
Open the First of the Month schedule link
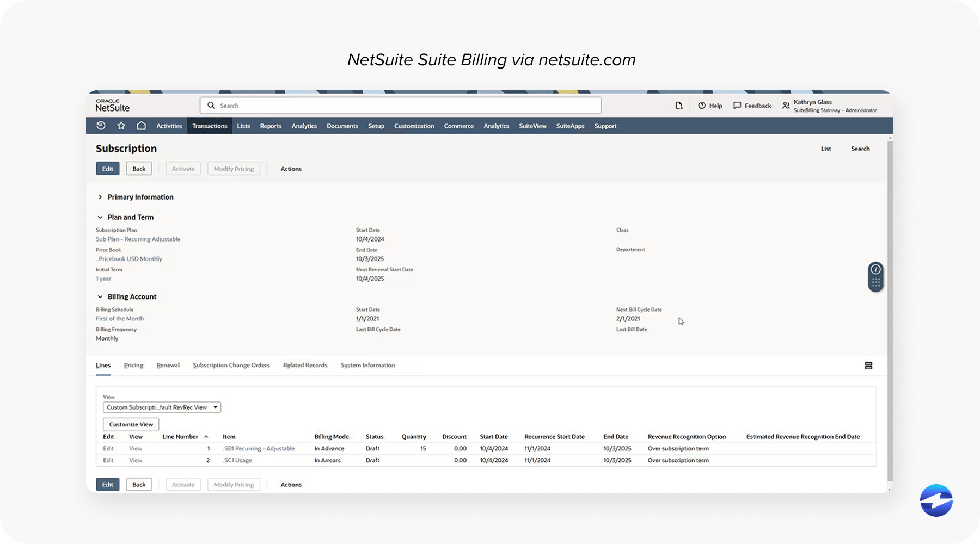pyautogui.click(x=120, y=318)
